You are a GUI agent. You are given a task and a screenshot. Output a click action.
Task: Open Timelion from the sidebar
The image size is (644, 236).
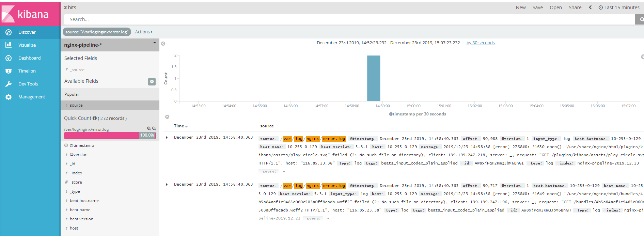(x=30, y=71)
